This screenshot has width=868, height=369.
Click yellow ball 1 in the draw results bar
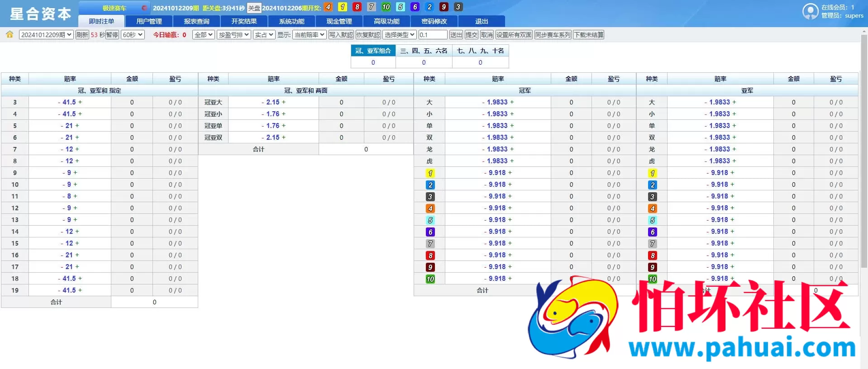coord(343,7)
